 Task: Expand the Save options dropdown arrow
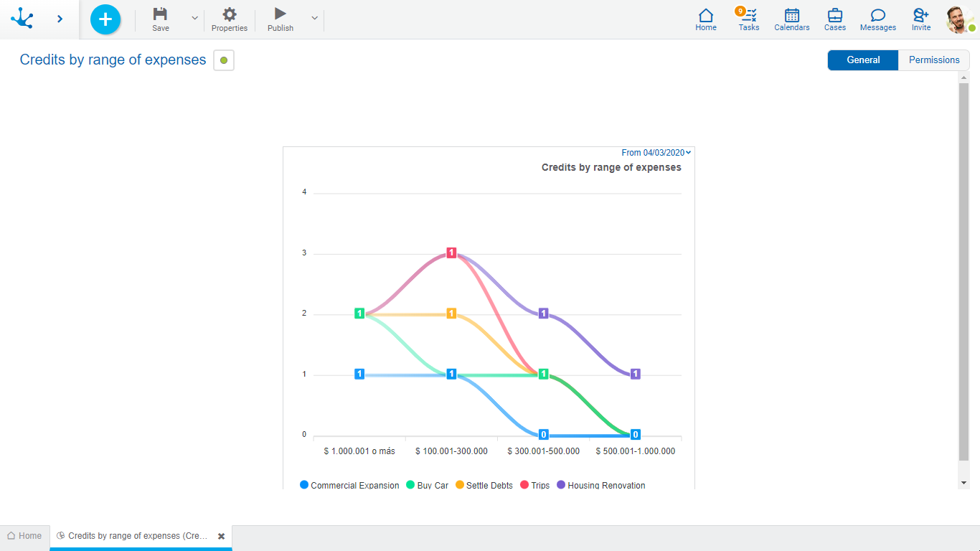click(194, 18)
